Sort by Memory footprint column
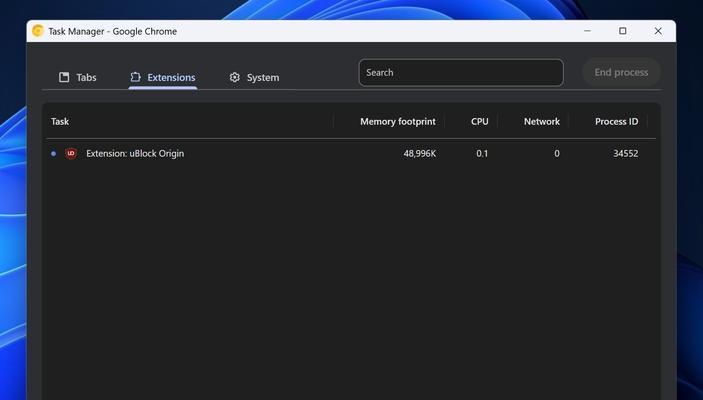The image size is (703, 400). pyautogui.click(x=398, y=122)
